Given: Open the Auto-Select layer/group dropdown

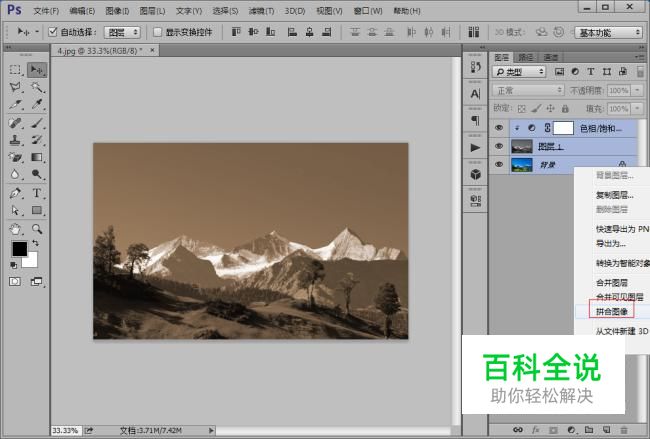Looking at the screenshot, I should [x=122, y=32].
